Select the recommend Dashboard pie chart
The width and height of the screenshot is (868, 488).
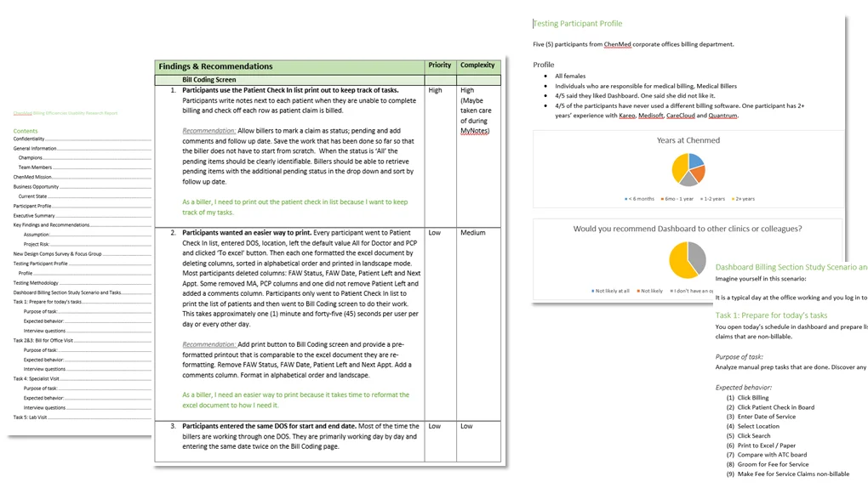688,260
